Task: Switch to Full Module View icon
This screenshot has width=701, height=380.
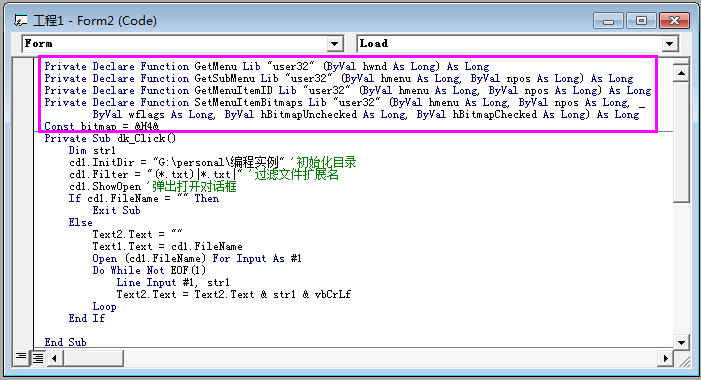Action: click(x=38, y=358)
